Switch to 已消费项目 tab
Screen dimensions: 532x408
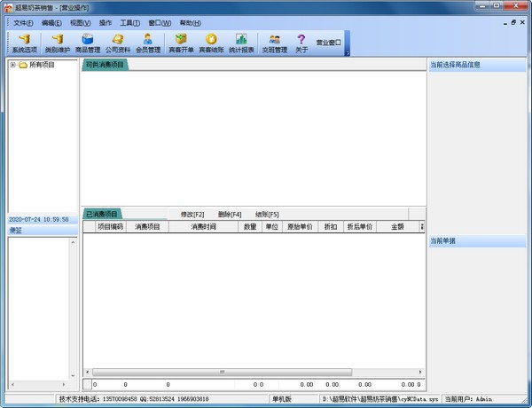[102, 214]
